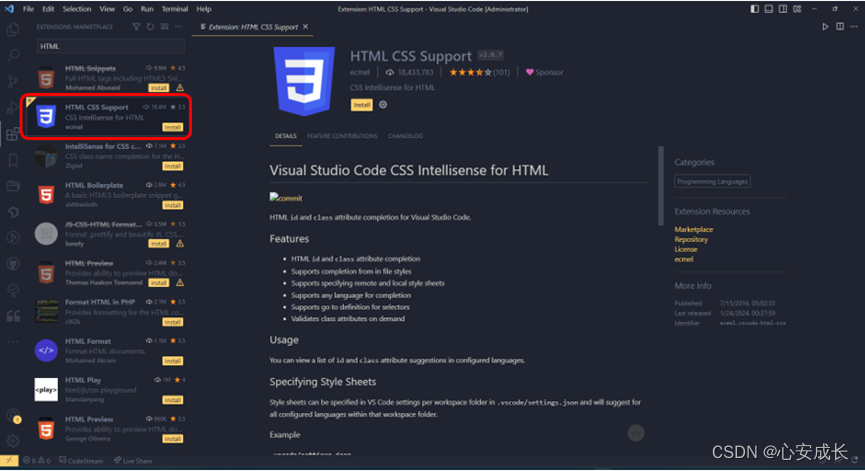865x471 pixels.
Task: Install HTML CSS Support from the detail page
Action: tap(361, 105)
